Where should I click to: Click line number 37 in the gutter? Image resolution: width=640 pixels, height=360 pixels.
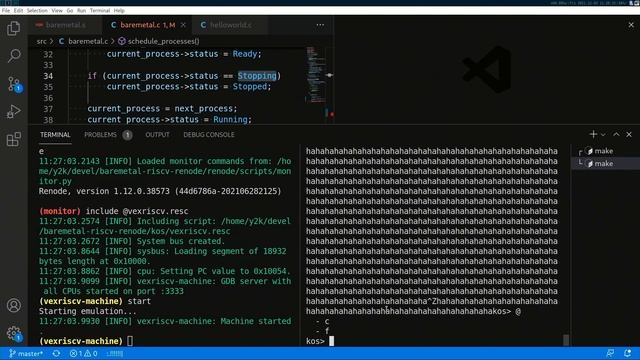[48, 109]
